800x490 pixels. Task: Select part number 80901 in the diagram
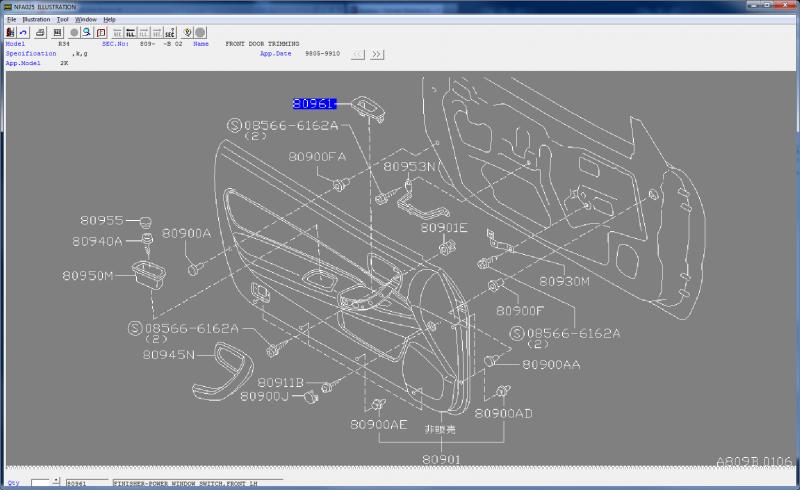(440, 459)
